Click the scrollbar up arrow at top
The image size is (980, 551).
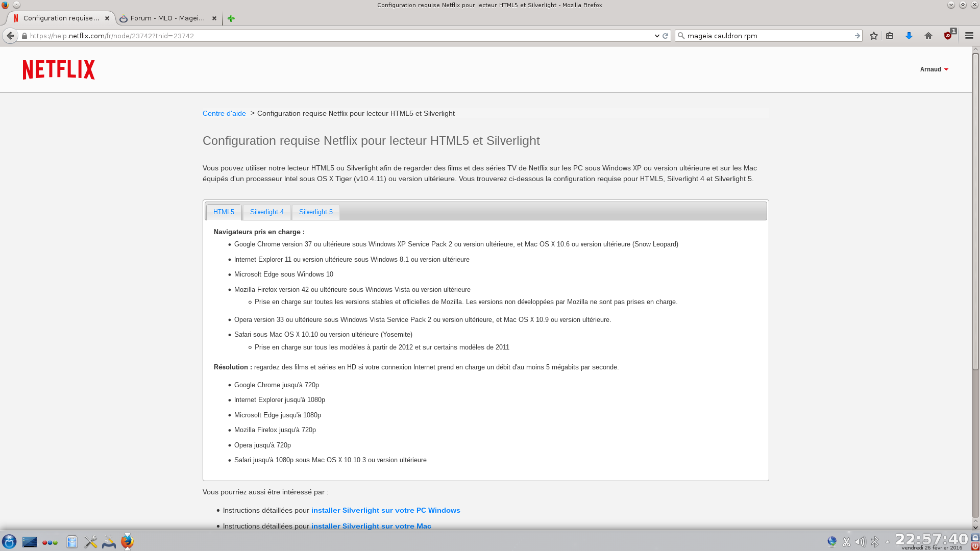point(975,49)
